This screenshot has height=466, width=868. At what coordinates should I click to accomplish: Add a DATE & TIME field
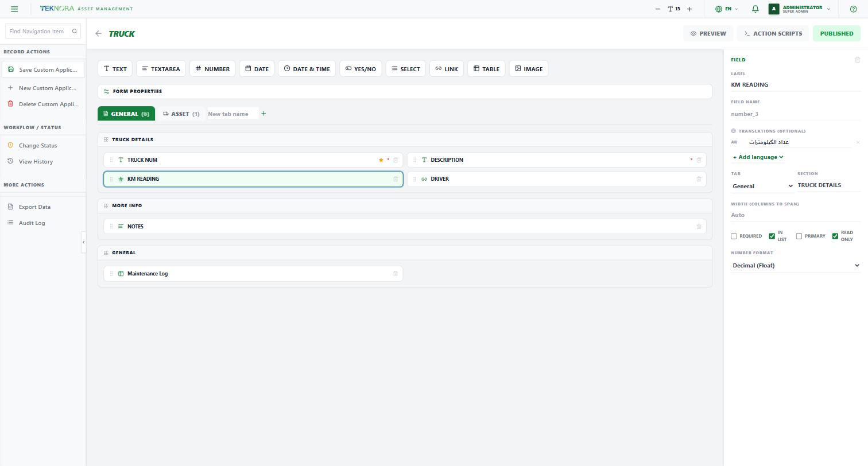pyautogui.click(x=307, y=69)
